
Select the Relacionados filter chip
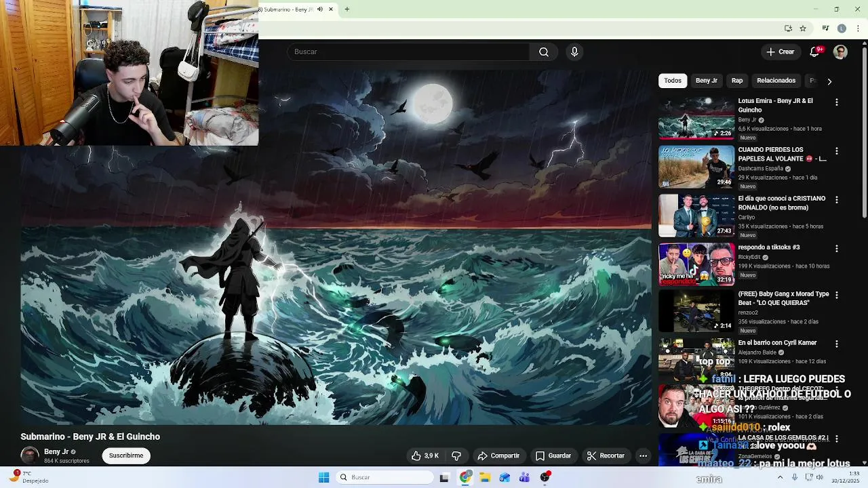pos(776,81)
